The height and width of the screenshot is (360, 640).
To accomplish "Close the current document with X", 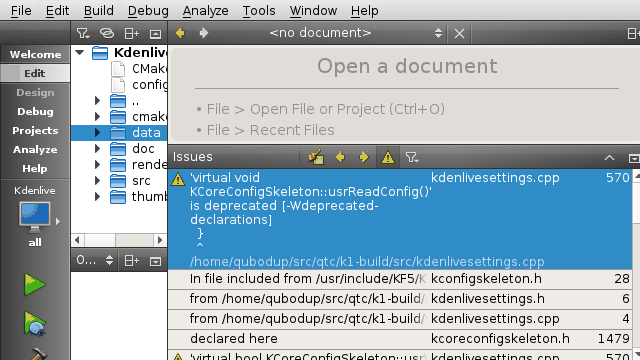I will pyautogui.click(x=459, y=33).
